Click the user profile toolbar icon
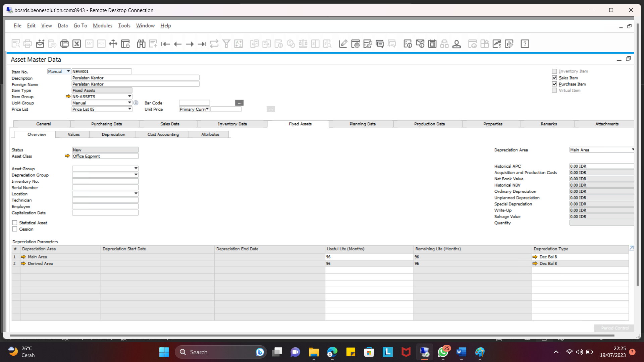The width and height of the screenshot is (644, 362). coord(456,44)
